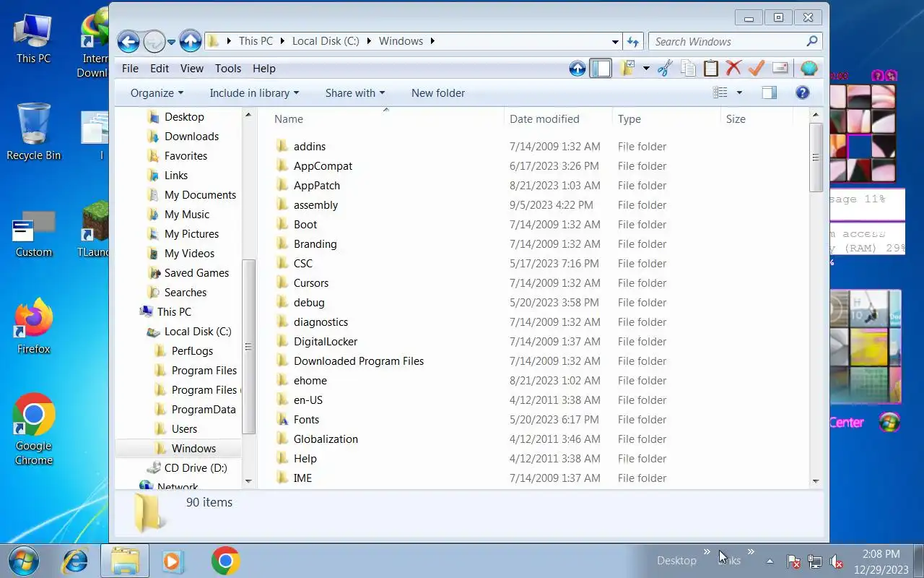Open Include in library dropdown
Image resolution: width=924 pixels, height=578 pixels.
(254, 92)
